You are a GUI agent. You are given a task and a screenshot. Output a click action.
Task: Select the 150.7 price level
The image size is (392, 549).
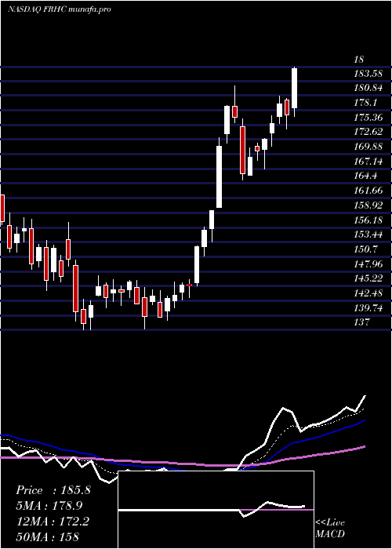[365, 249]
